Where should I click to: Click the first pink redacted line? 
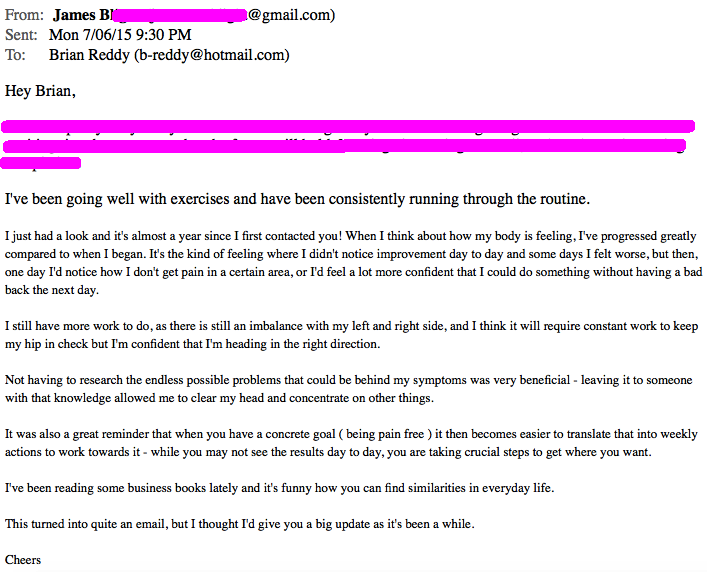point(348,127)
